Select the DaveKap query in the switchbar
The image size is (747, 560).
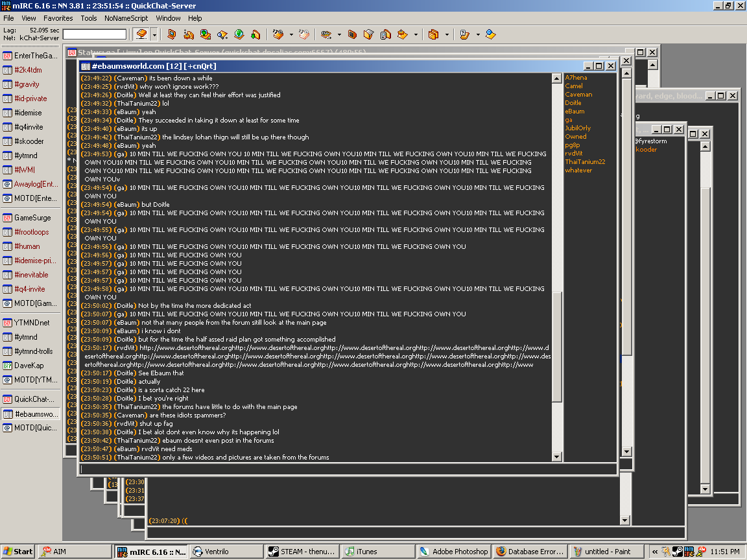(29, 366)
